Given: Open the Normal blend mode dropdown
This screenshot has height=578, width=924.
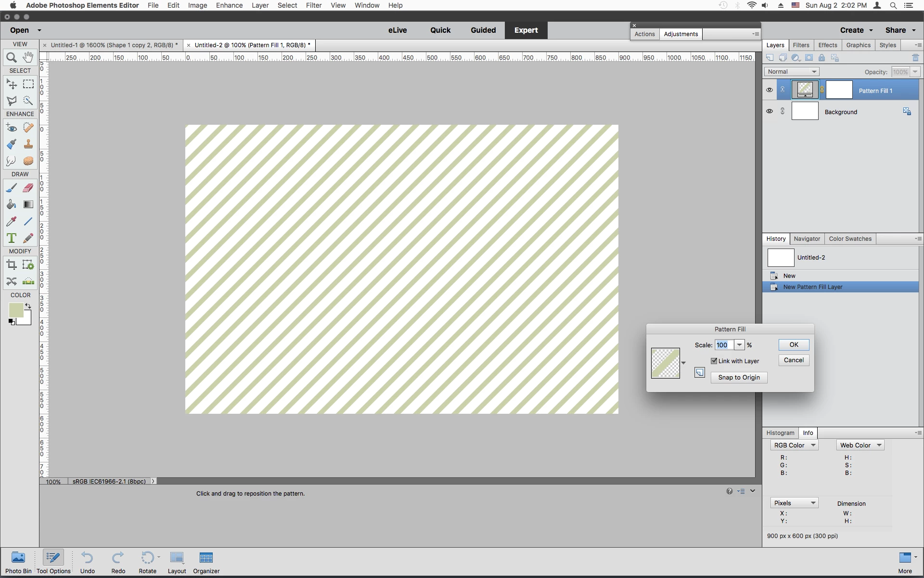Looking at the screenshot, I should (x=792, y=72).
